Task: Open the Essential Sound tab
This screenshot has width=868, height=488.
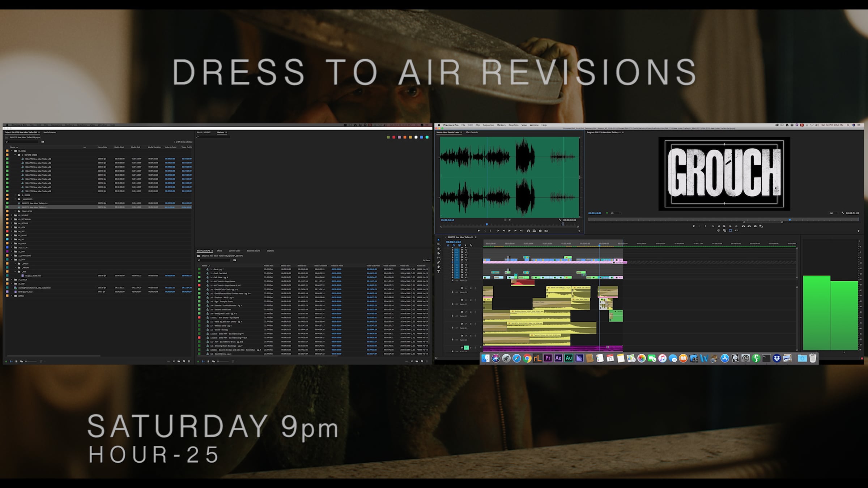Action: pyautogui.click(x=254, y=251)
